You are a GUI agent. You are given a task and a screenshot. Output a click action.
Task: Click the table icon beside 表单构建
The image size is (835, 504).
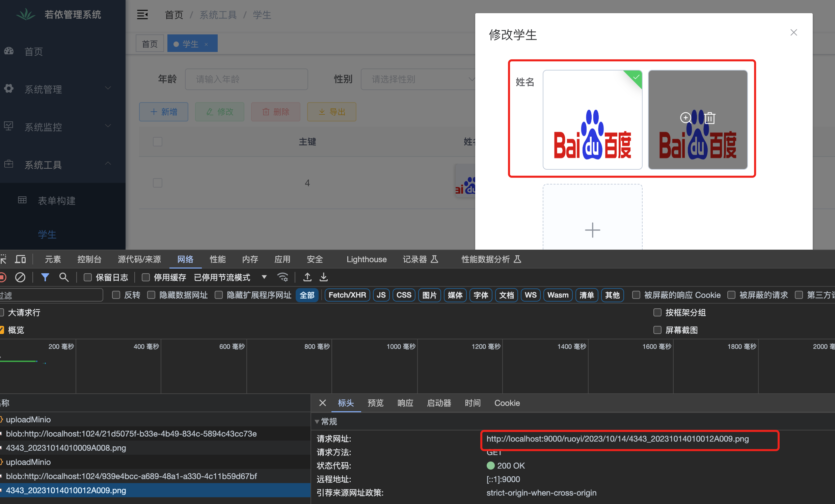pos(22,200)
